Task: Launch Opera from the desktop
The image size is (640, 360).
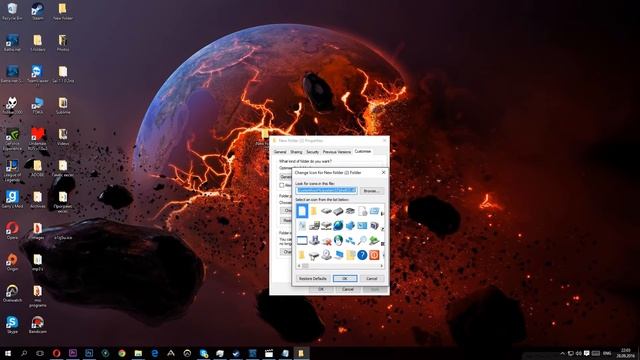Action: coord(12,230)
